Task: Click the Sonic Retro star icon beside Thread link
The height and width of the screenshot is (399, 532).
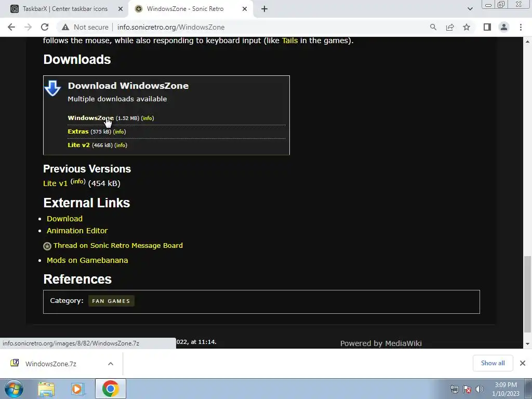Action: [x=47, y=246]
